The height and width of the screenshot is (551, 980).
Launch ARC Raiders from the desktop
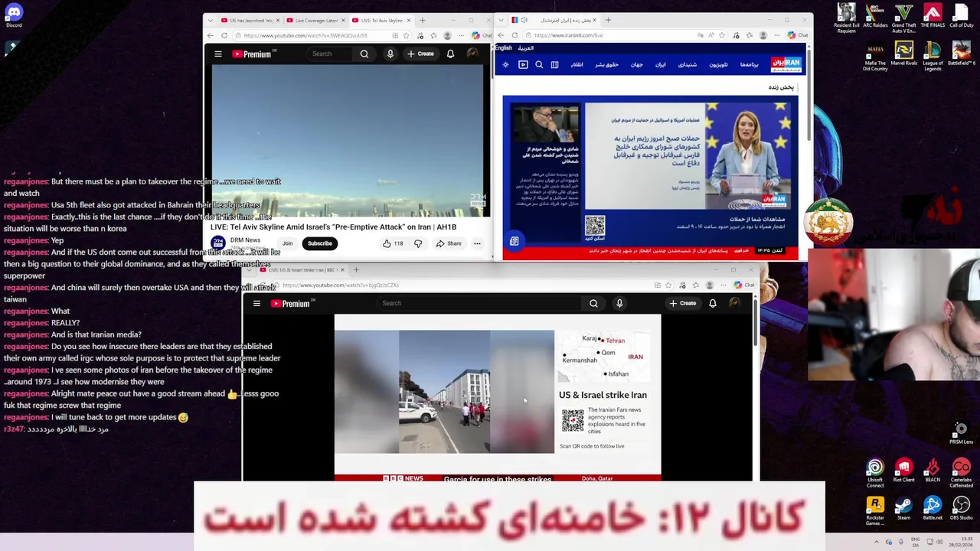coord(875,17)
